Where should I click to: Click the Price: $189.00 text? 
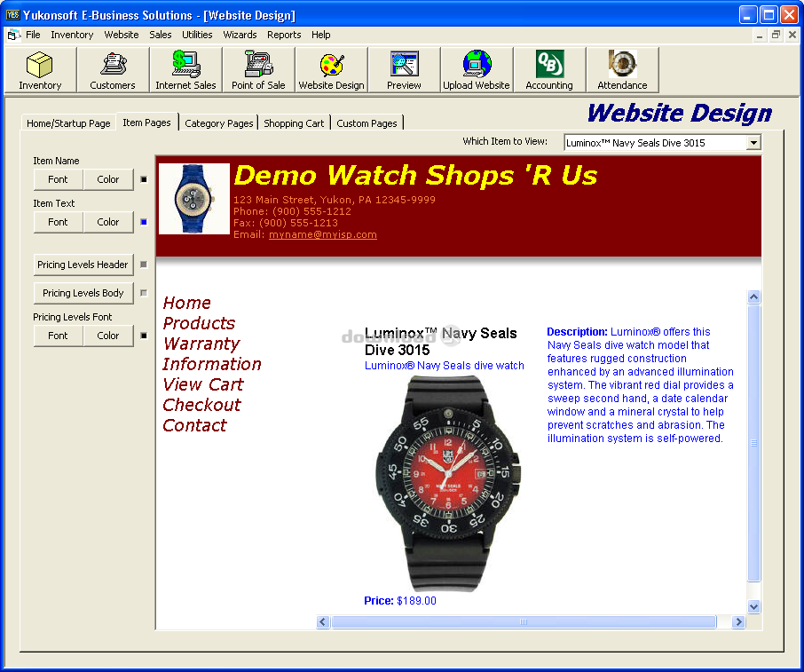pos(400,601)
